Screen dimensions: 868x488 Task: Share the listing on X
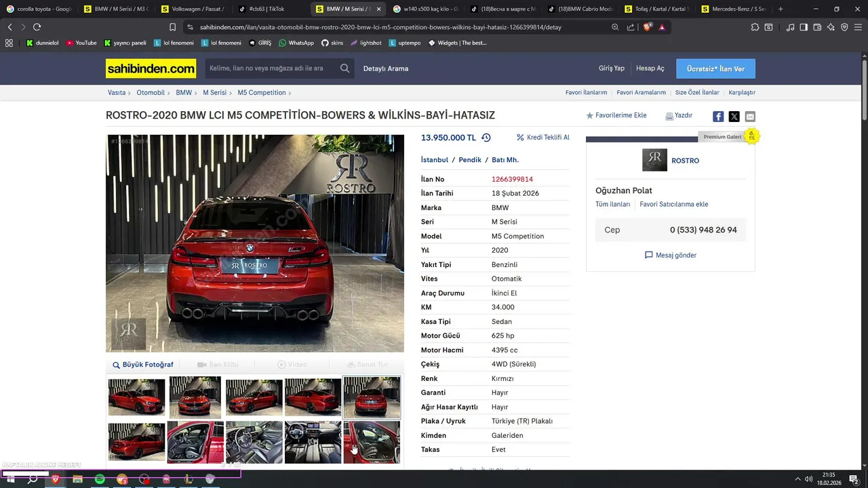734,117
